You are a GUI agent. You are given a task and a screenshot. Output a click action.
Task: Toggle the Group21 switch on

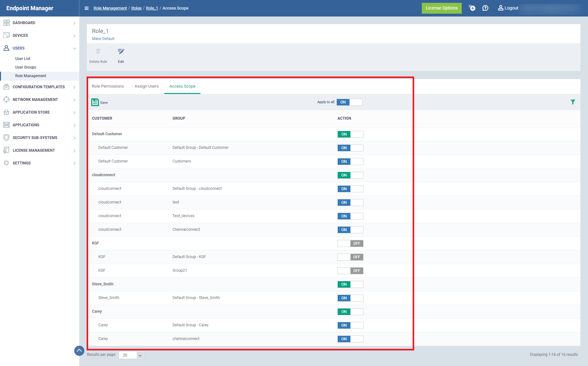coord(350,271)
